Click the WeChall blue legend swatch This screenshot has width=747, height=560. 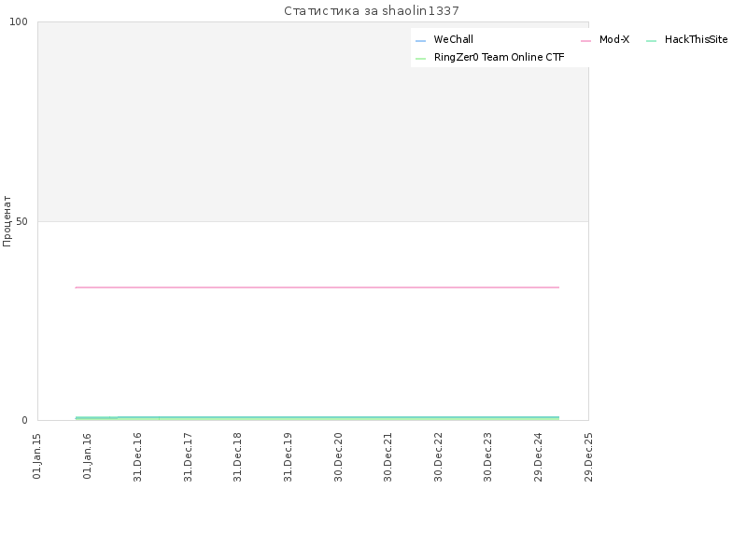tap(420, 41)
